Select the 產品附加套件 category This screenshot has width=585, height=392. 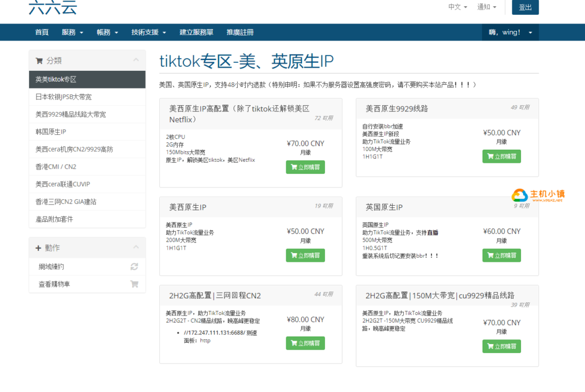click(87, 219)
